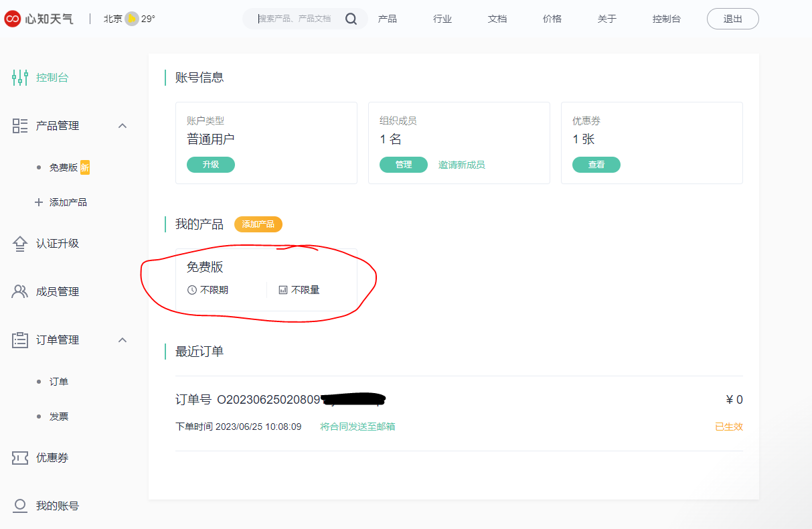812x529 pixels.
Task: Collapse the 产品管理 section chevron
Action: click(x=123, y=126)
